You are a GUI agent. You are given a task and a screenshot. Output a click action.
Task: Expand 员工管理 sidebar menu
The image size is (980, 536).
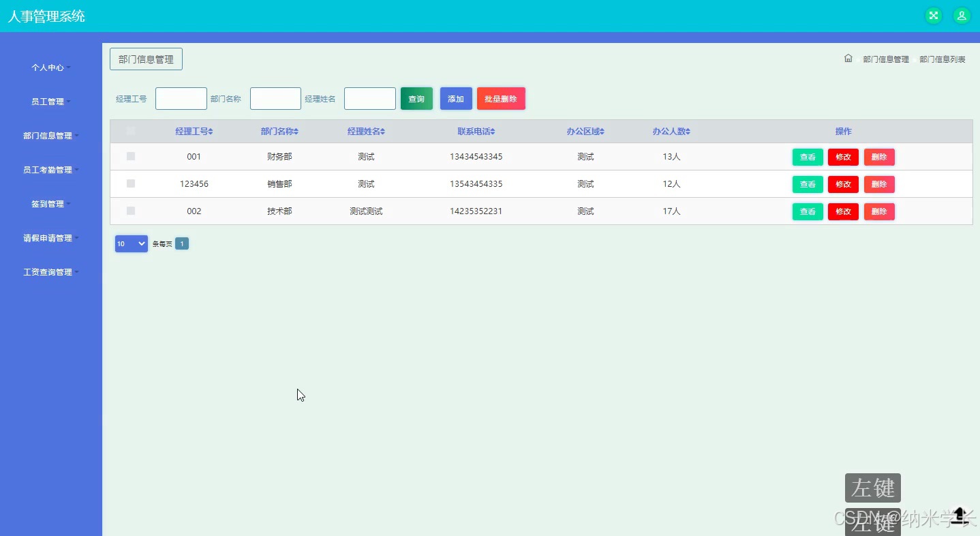(x=50, y=102)
